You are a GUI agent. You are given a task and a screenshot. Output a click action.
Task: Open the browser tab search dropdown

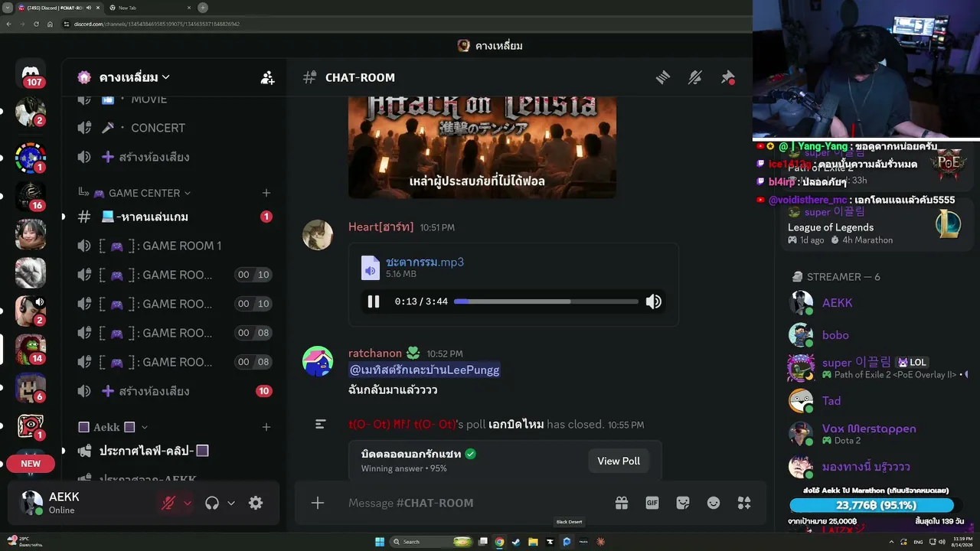pos(8,8)
